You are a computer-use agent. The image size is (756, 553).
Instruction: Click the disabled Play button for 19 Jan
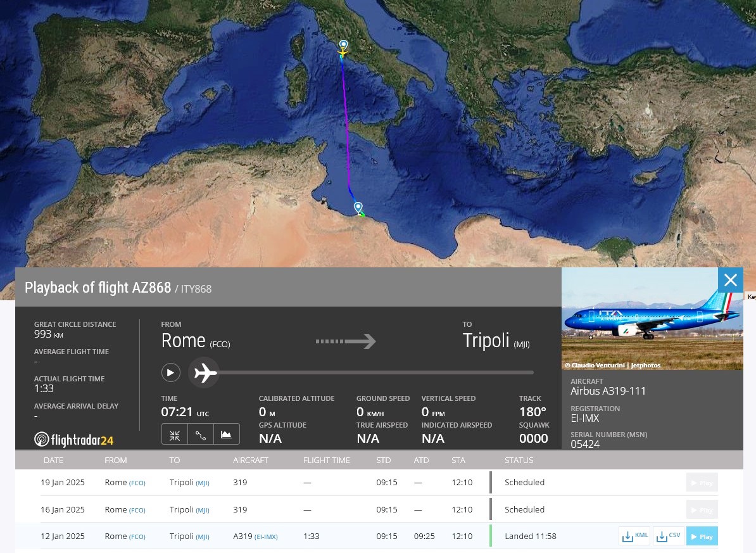click(x=702, y=483)
